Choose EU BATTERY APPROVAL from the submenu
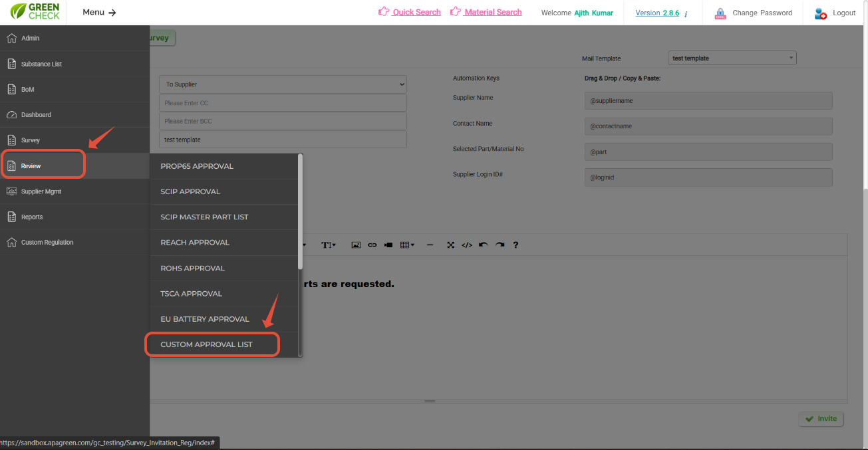868x450 pixels. coord(224,319)
